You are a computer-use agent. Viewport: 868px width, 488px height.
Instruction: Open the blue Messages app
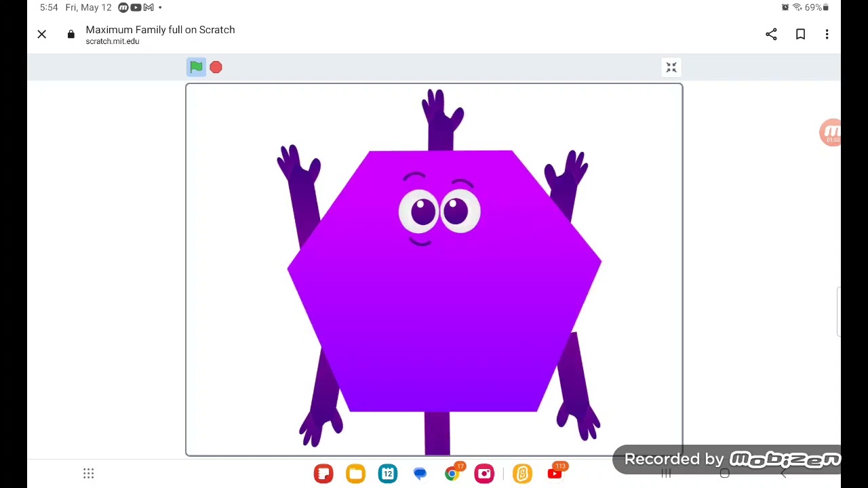coord(420,473)
